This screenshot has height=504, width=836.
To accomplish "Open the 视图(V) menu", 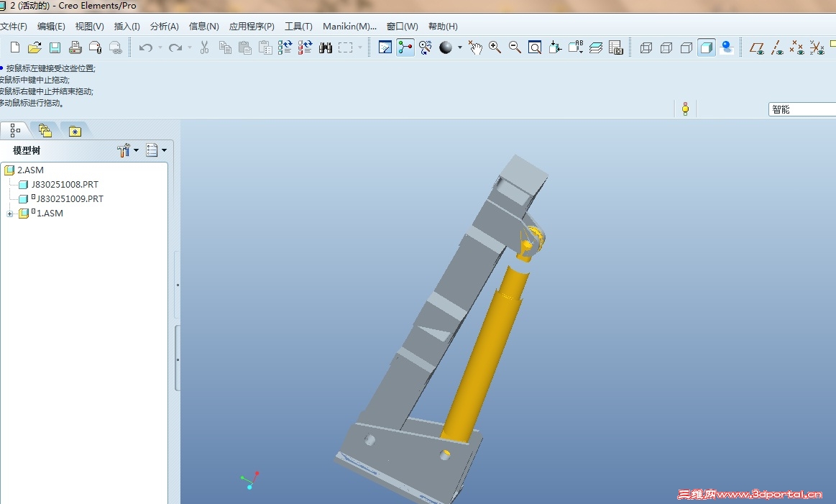I will pyautogui.click(x=90, y=26).
